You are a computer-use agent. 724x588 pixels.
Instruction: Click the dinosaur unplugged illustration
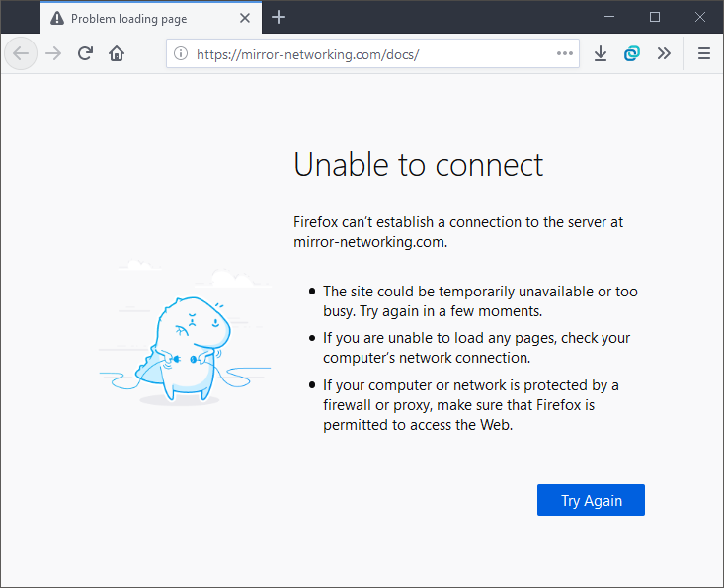(185, 333)
